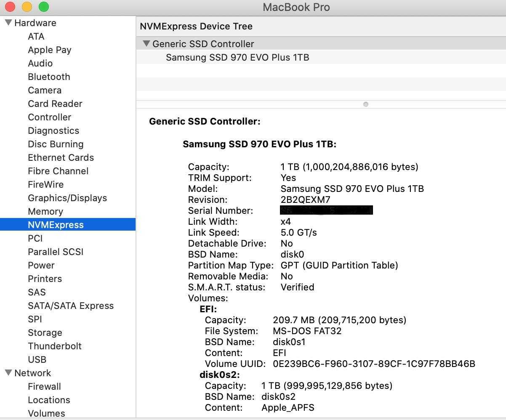Select Printers in the sidebar
Image resolution: width=506 pixels, height=420 pixels.
pos(45,279)
